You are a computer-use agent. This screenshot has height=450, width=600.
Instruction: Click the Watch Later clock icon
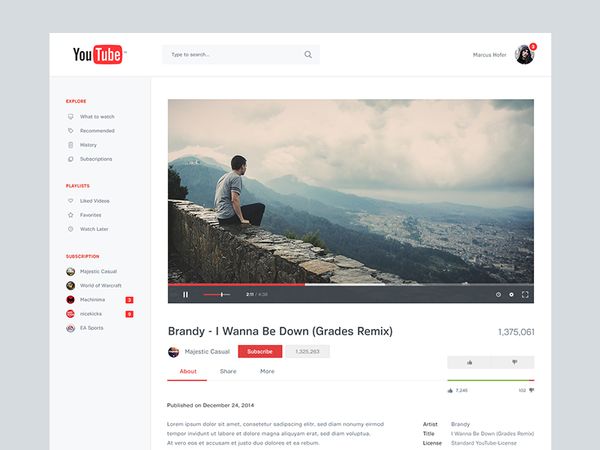pyautogui.click(x=70, y=229)
